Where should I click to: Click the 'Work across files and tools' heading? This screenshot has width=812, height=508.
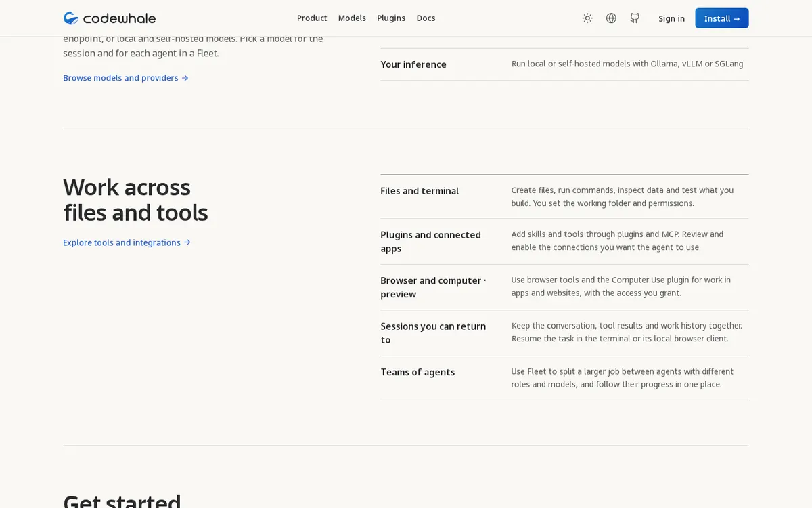[x=135, y=200]
